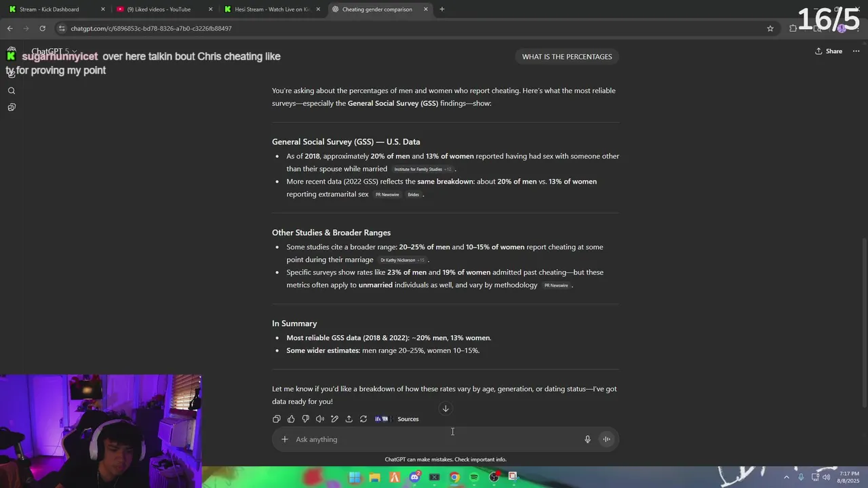
Task: Close the Stream Kick Dashboard tab
Action: [103, 9]
